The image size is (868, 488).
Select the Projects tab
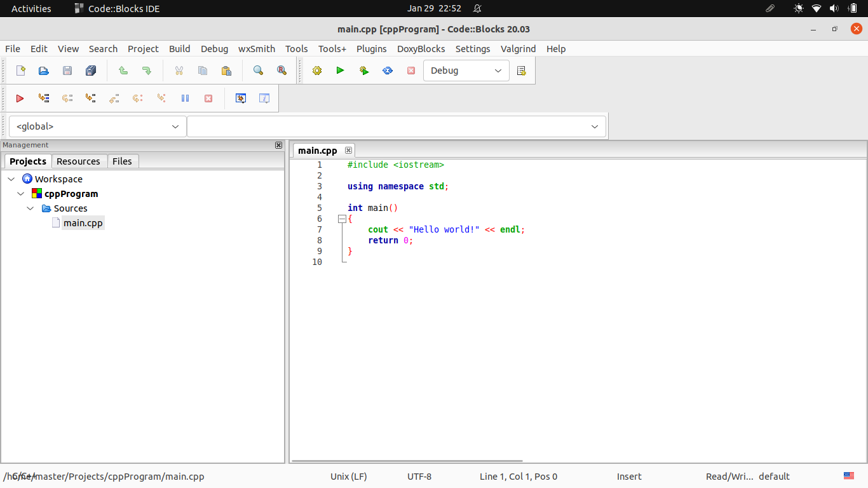pyautogui.click(x=27, y=161)
